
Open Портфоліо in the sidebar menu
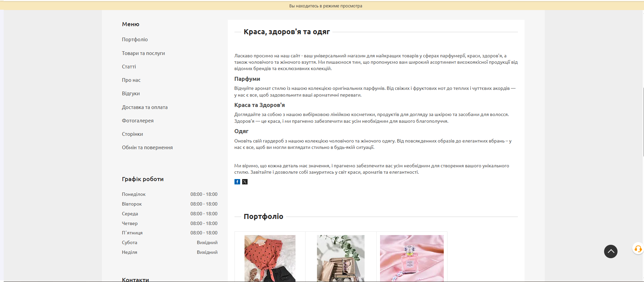tap(135, 40)
